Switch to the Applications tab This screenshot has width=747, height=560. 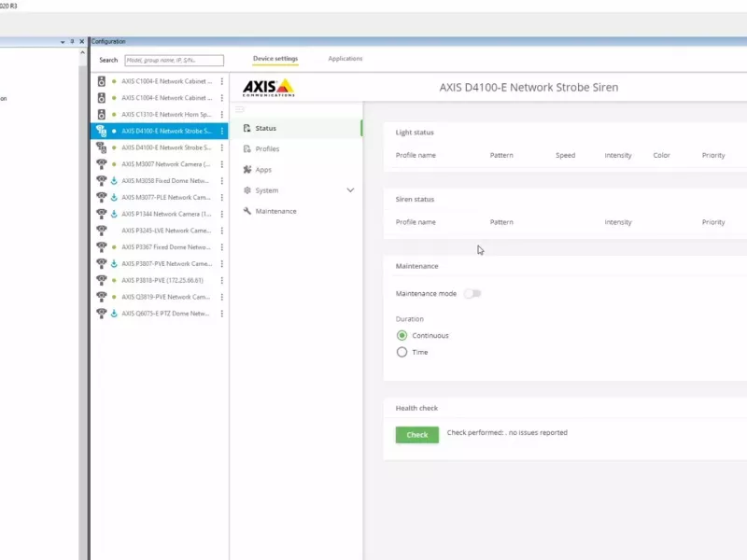pyautogui.click(x=345, y=59)
